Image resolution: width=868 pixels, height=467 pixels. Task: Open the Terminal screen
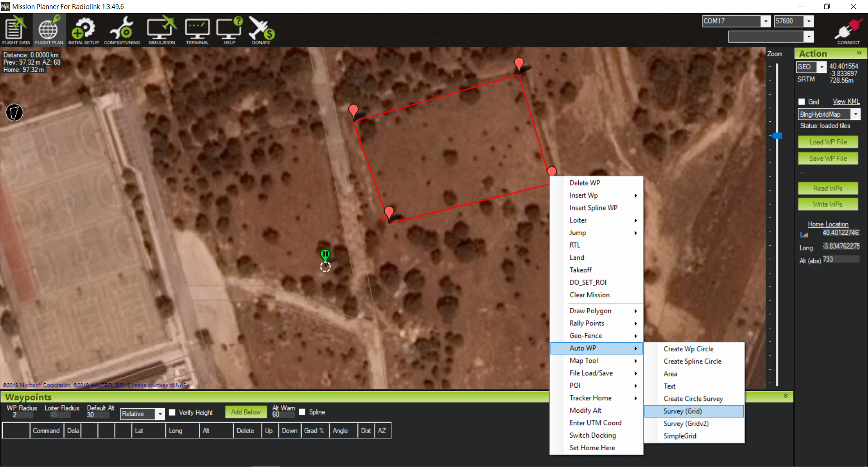(197, 30)
